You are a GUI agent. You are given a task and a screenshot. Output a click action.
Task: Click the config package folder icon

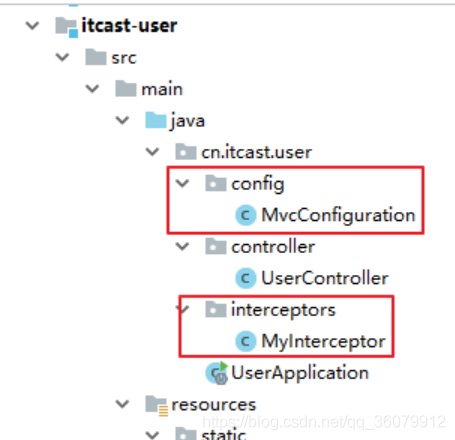[216, 184]
